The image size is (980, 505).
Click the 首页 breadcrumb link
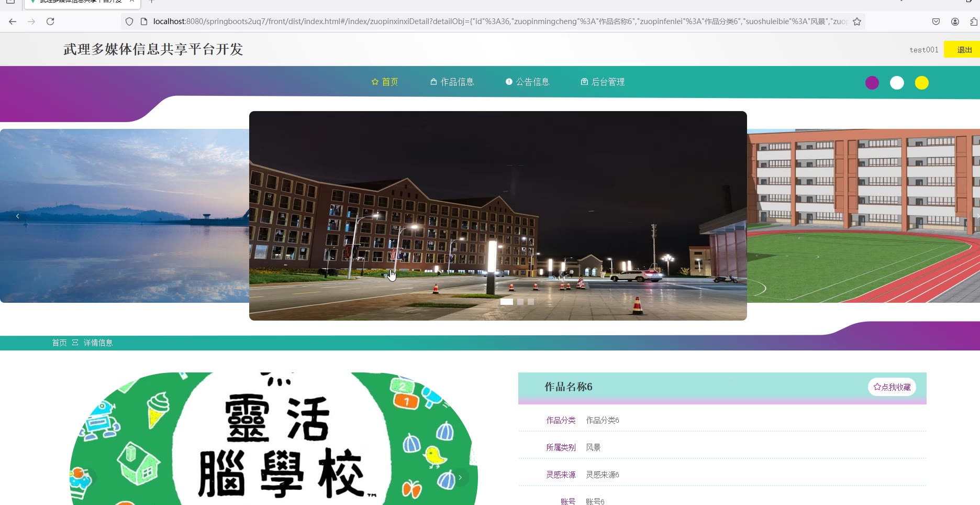coord(60,343)
